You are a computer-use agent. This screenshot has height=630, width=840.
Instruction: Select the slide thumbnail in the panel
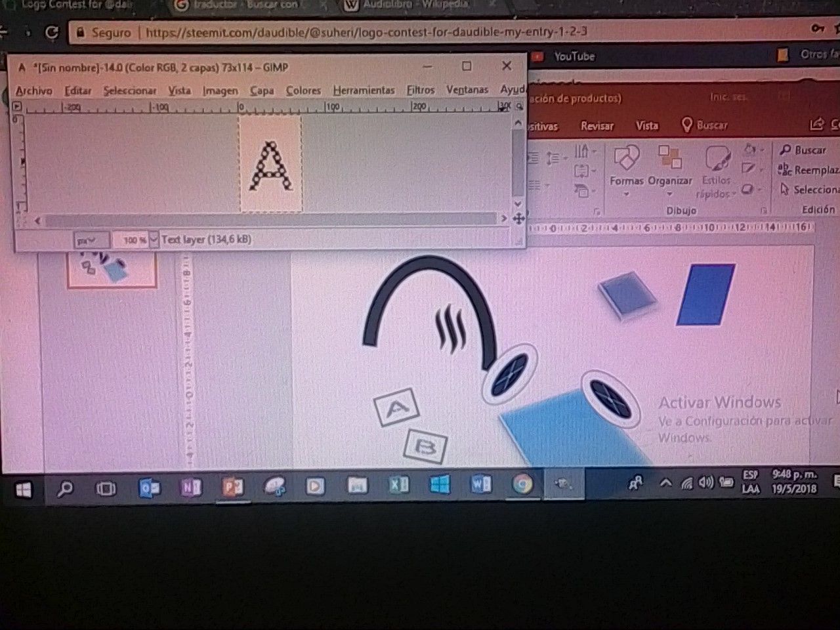pyautogui.click(x=112, y=269)
